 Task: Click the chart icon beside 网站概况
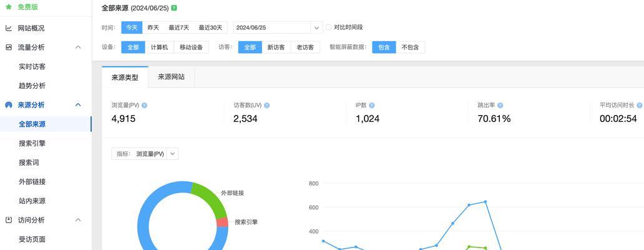9,28
